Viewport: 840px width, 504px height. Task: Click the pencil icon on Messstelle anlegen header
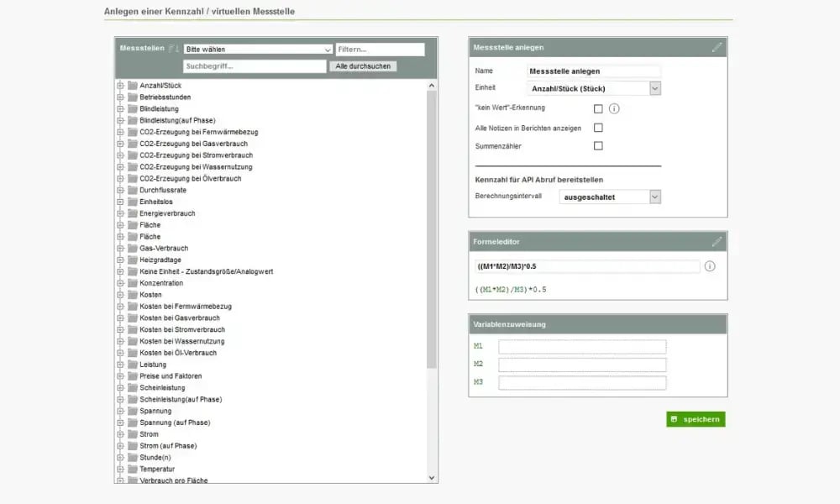pyautogui.click(x=717, y=47)
